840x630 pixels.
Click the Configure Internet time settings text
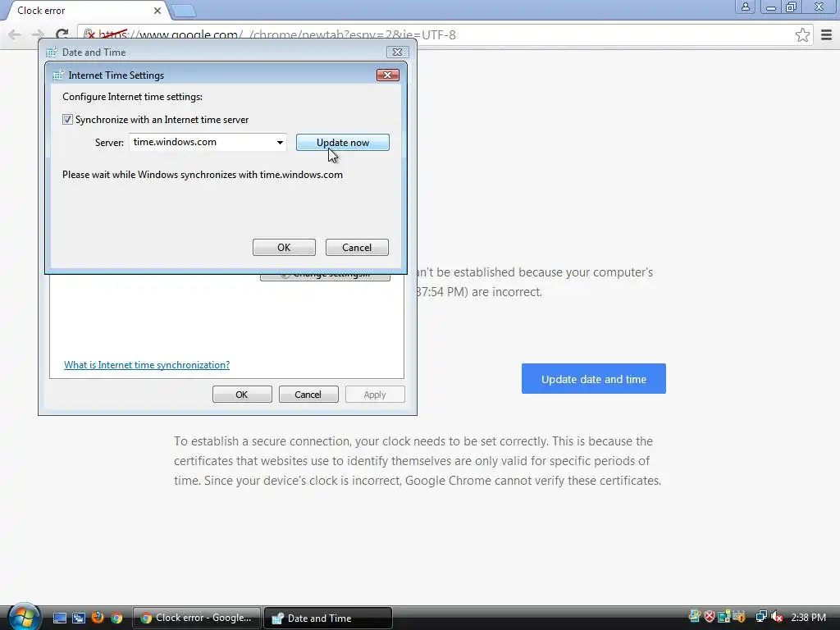(132, 97)
